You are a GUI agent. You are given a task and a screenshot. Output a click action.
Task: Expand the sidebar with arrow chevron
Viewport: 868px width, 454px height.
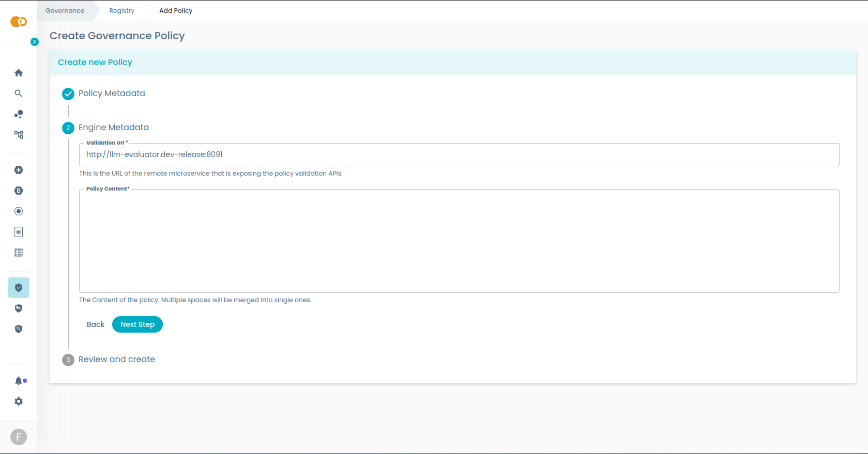(x=35, y=42)
